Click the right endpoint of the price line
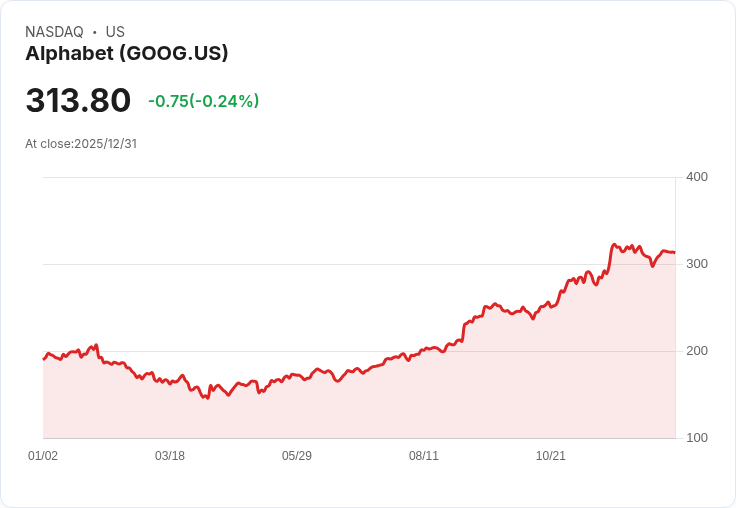The height and width of the screenshot is (508, 736). 675,252
